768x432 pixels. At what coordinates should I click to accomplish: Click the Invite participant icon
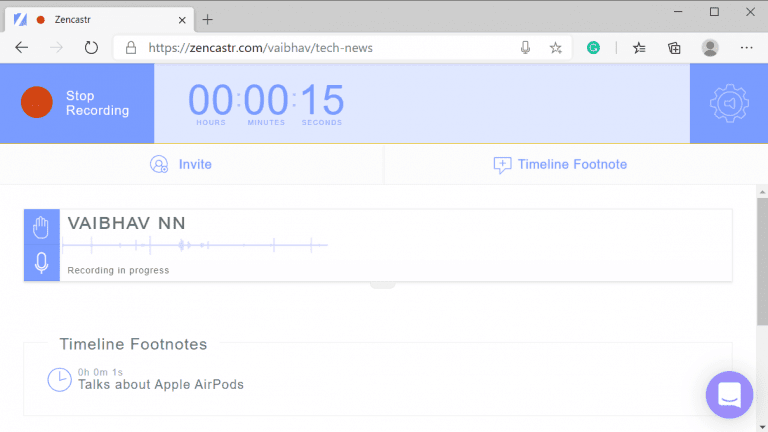pyautogui.click(x=159, y=164)
